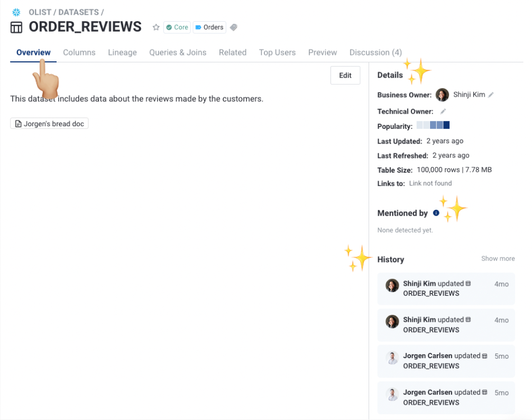Edit the Business Owner pencil icon
532x420 pixels.
[491, 95]
